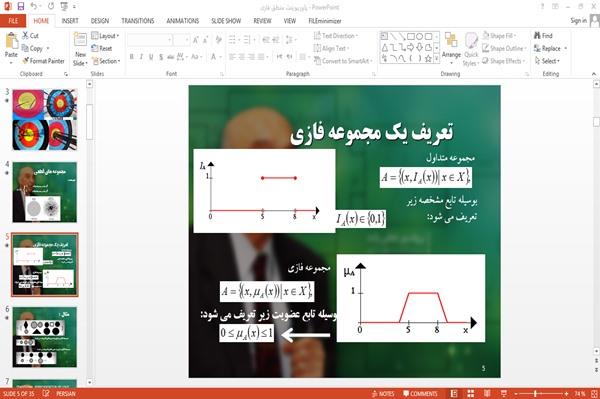Toggle Underline formatting
The height and width of the screenshot is (399, 600).
tap(151, 57)
